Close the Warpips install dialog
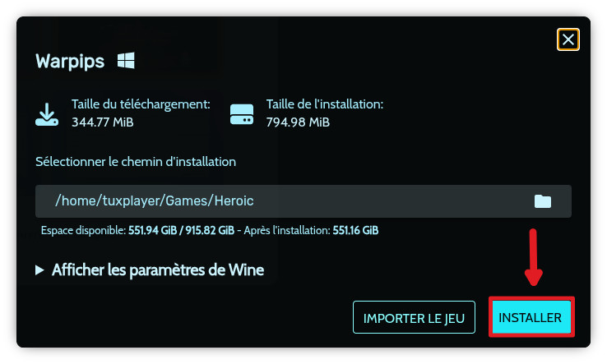The height and width of the screenshot is (364, 607). pyautogui.click(x=568, y=39)
